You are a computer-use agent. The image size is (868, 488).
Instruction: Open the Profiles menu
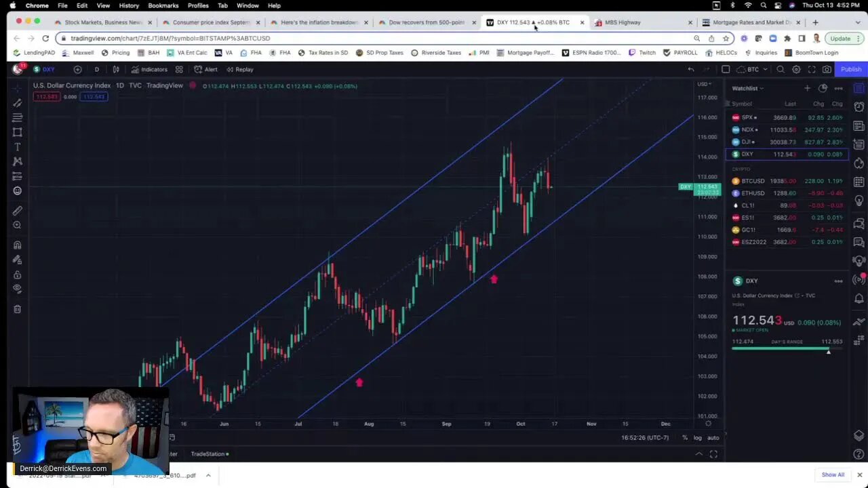198,5
